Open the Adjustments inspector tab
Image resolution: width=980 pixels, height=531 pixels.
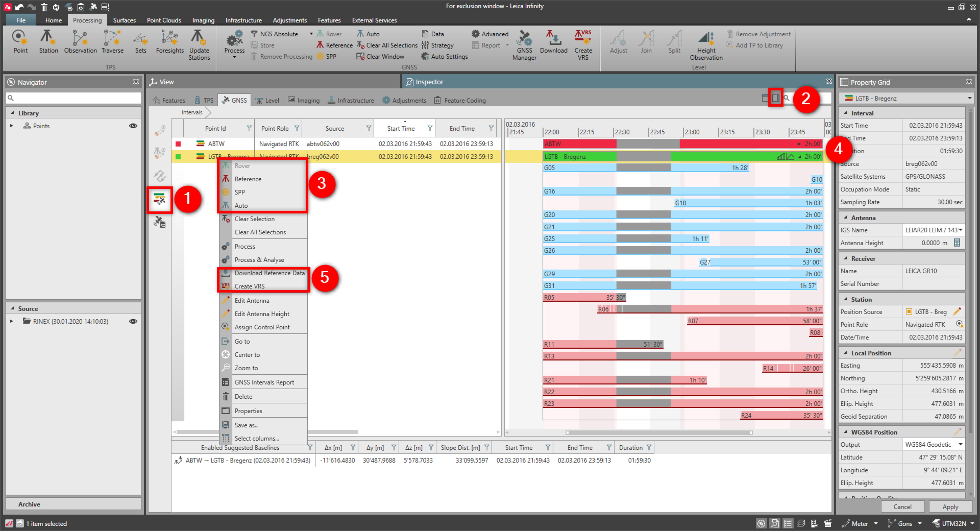point(404,100)
